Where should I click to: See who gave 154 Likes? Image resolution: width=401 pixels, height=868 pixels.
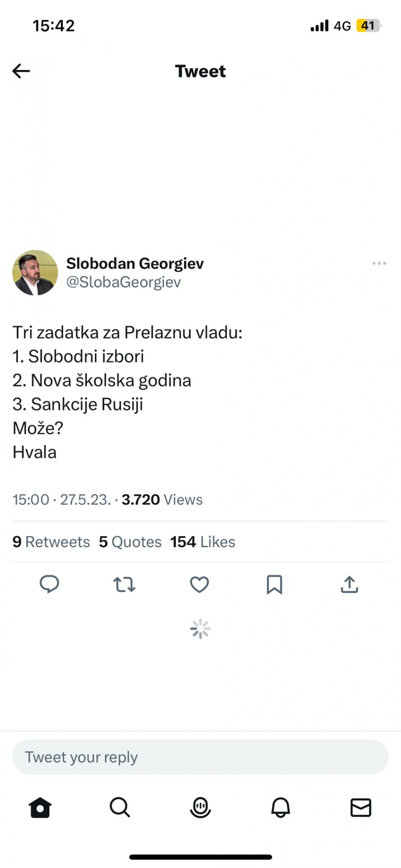[x=202, y=542]
